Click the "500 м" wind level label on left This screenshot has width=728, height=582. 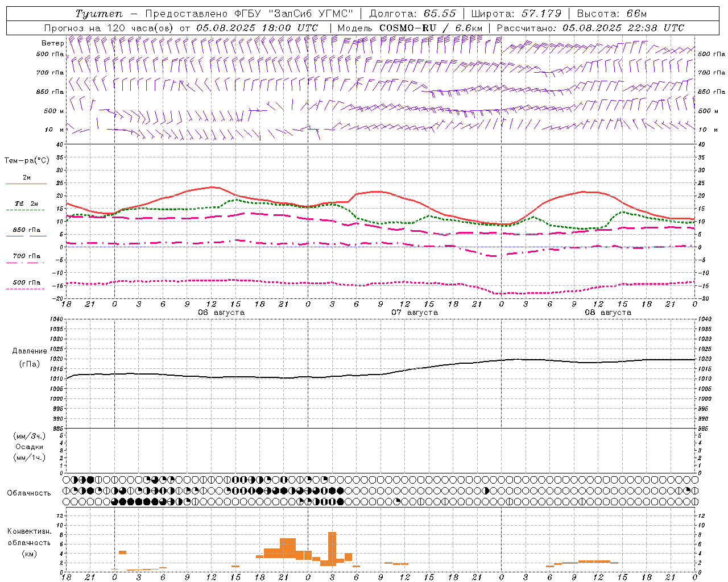(x=54, y=111)
